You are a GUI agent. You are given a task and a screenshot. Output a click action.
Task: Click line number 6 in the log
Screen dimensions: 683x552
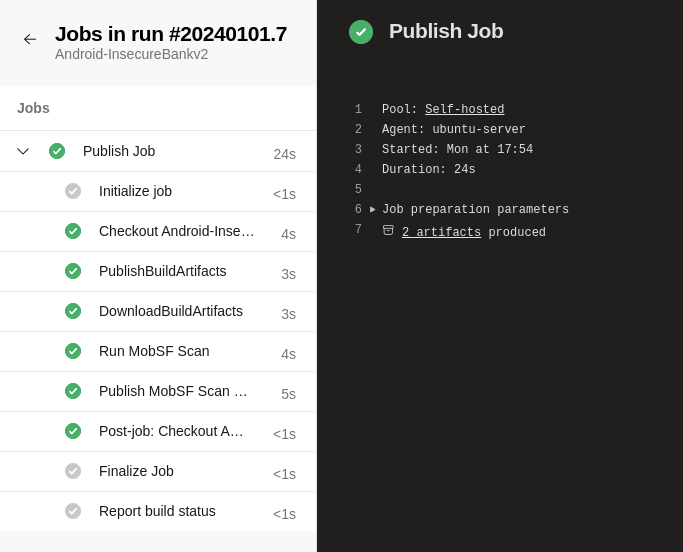pyautogui.click(x=358, y=209)
